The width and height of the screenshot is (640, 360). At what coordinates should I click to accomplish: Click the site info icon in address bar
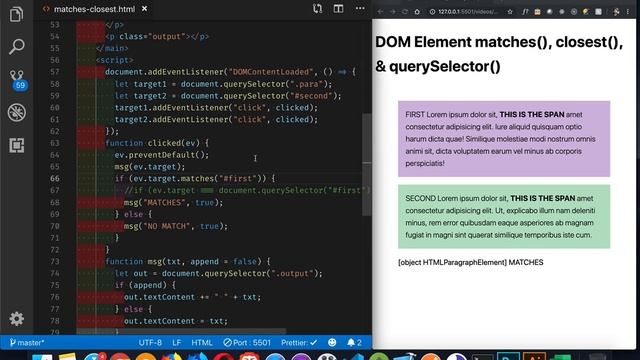coord(432,12)
